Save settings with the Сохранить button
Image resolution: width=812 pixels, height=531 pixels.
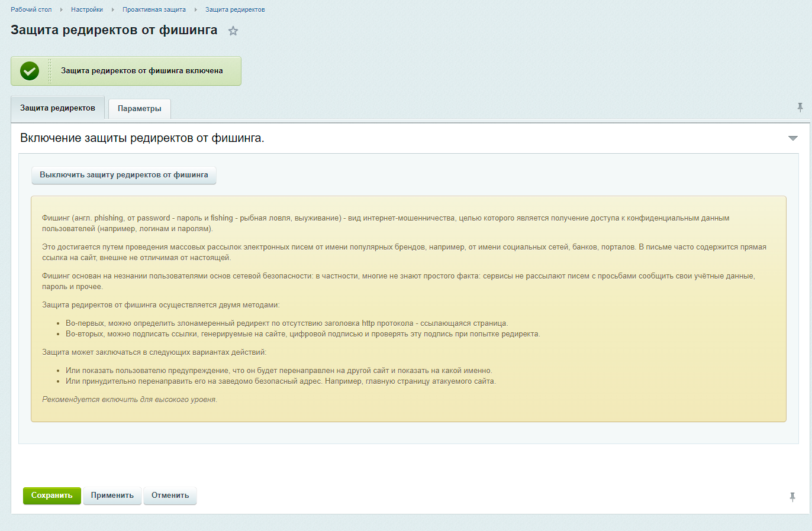click(x=52, y=496)
